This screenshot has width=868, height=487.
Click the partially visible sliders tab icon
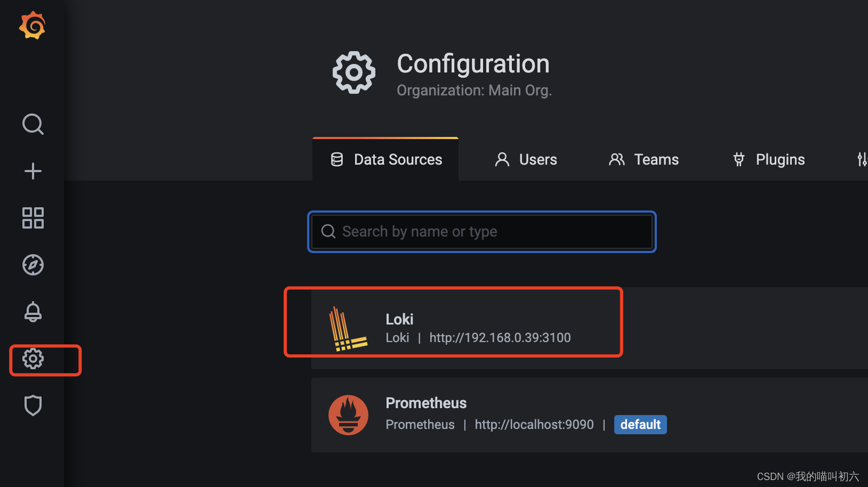[x=862, y=159]
